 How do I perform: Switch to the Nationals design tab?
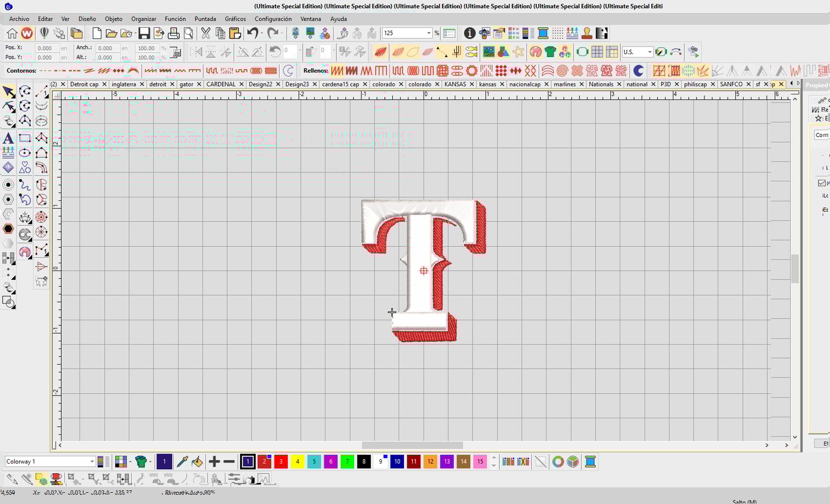pyautogui.click(x=601, y=84)
